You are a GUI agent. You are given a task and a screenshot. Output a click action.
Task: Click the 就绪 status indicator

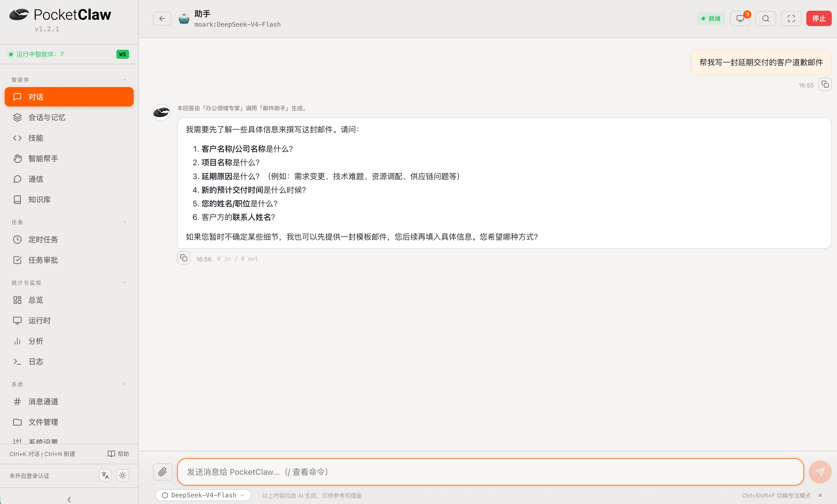711,18
